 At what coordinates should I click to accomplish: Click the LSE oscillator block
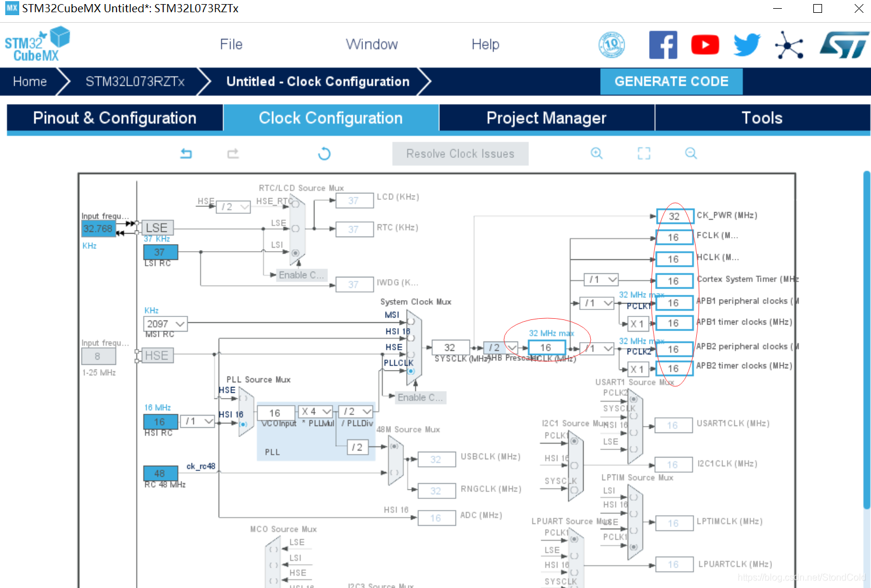157,227
